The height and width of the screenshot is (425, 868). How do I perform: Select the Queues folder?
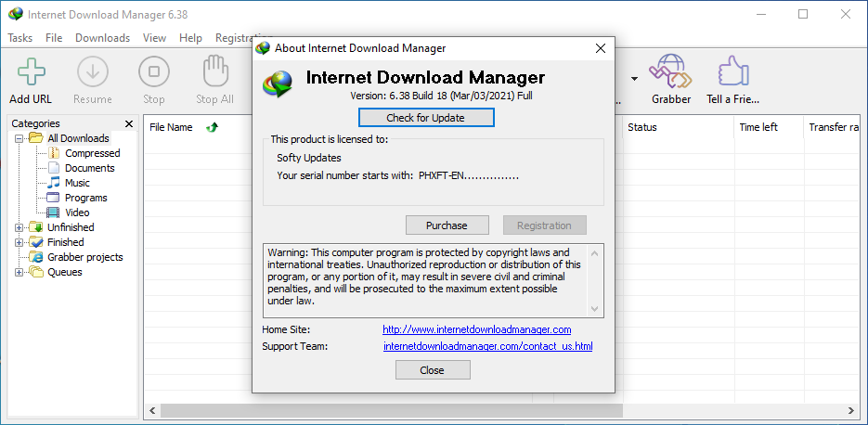tap(65, 272)
